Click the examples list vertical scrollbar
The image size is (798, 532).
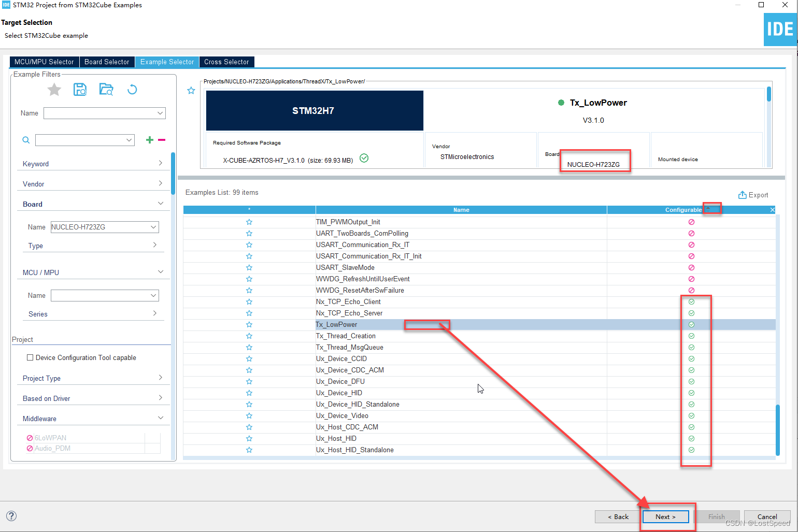[778, 430]
